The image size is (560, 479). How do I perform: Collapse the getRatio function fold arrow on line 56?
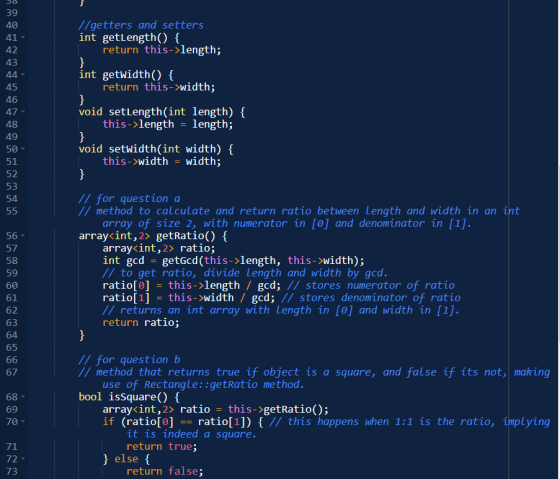[x=23, y=235]
